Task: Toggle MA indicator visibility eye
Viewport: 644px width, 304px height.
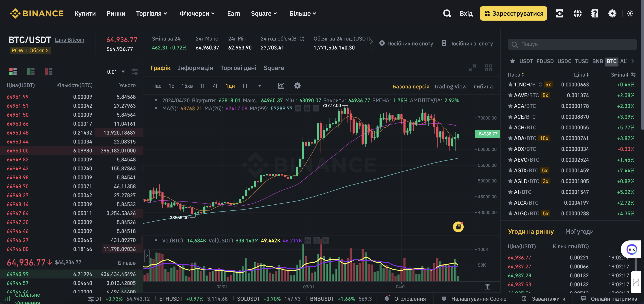Action: (x=298, y=108)
